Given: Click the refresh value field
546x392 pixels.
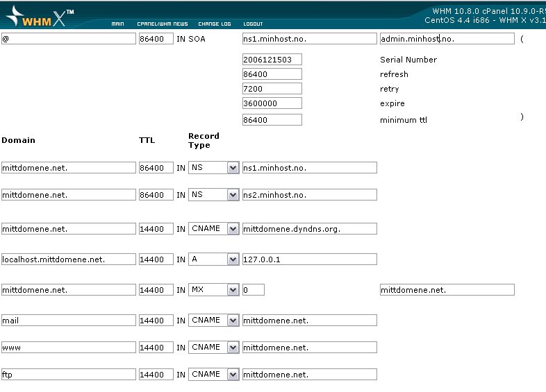Looking at the screenshot, I should point(272,74).
